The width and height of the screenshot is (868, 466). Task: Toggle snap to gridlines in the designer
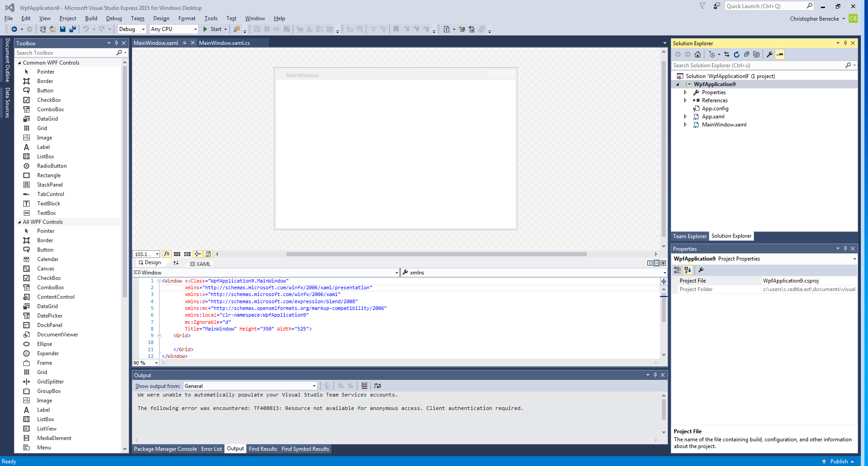pyautogui.click(x=187, y=254)
